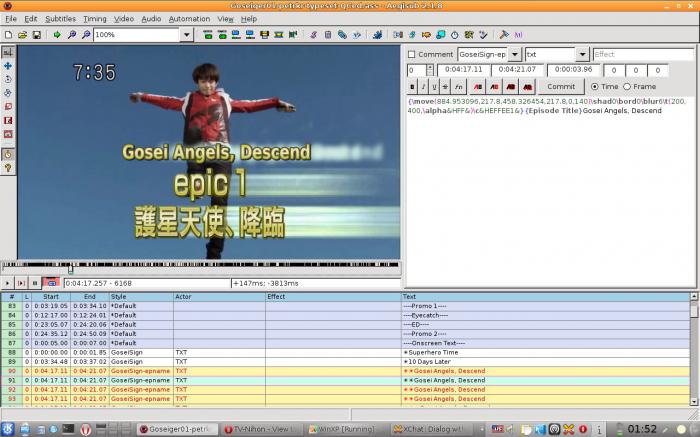Toggle the Comment checkbox

[412, 54]
